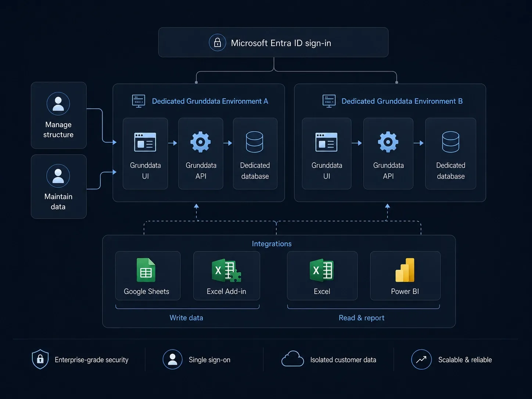The height and width of the screenshot is (399, 532).
Task: Open the Grunddata UI window icon in Environment B
Action: coord(326,142)
